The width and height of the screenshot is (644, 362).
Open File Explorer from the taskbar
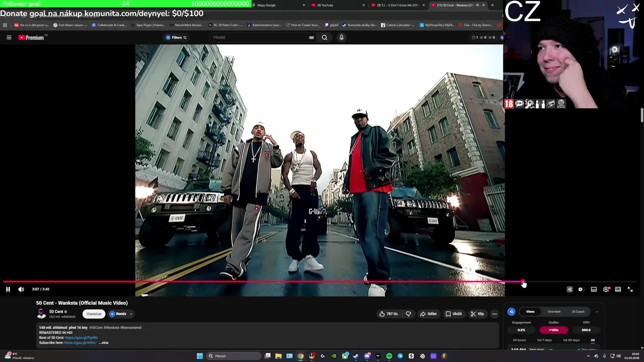[x=278, y=356]
